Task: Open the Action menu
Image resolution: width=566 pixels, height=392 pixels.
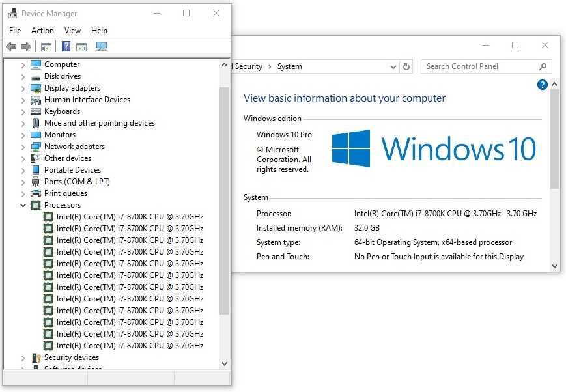Action: pos(42,31)
